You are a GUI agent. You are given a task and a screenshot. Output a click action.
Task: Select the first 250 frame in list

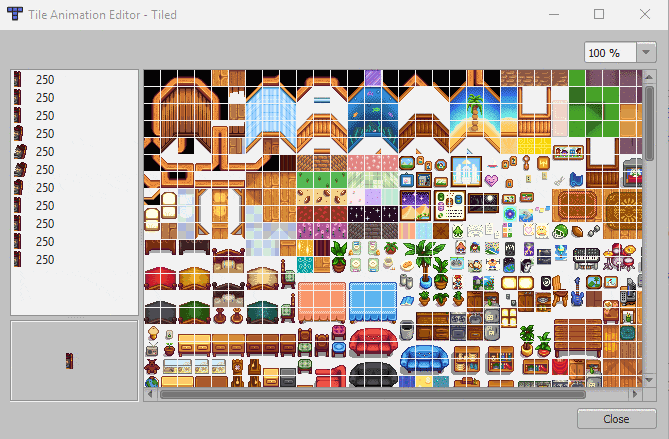[75, 80]
